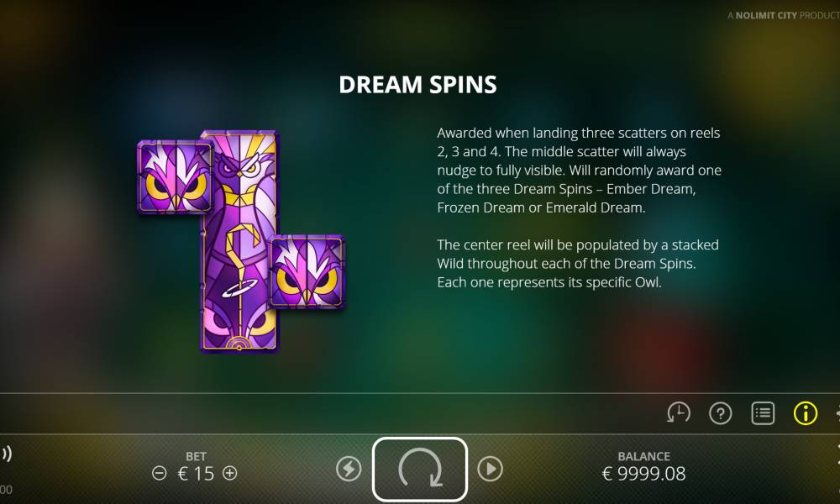Click the BET label

[196, 456]
